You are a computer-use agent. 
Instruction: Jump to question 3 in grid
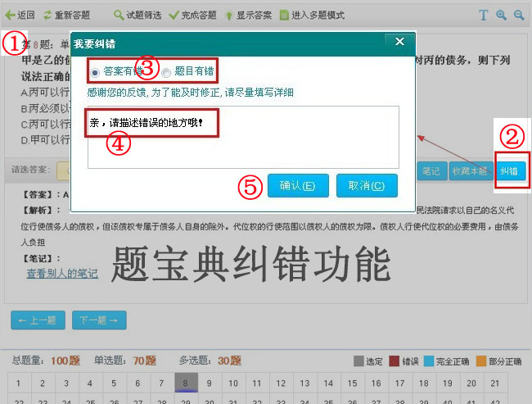66,384
